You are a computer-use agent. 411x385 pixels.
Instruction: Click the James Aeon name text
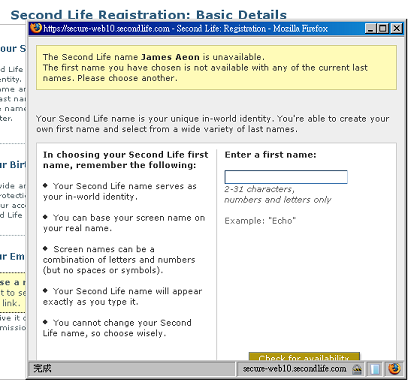coord(170,57)
